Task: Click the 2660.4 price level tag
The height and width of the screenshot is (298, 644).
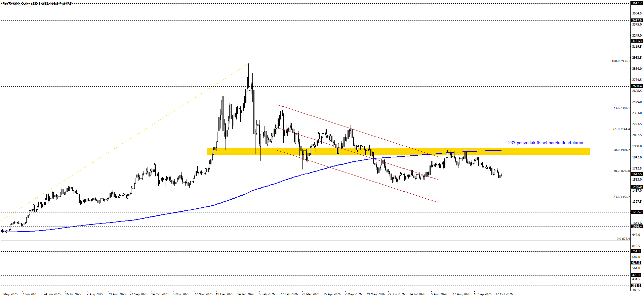Action: (637, 86)
